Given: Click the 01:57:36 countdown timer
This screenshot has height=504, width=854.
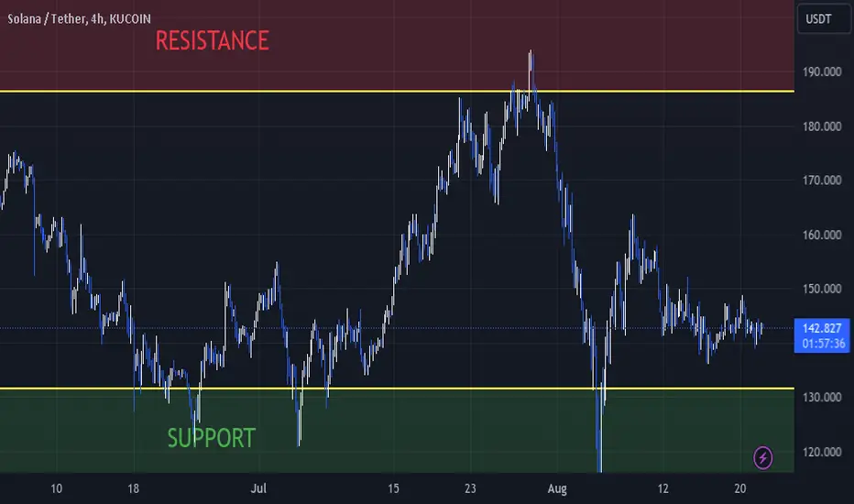Looking at the screenshot, I should (824, 344).
